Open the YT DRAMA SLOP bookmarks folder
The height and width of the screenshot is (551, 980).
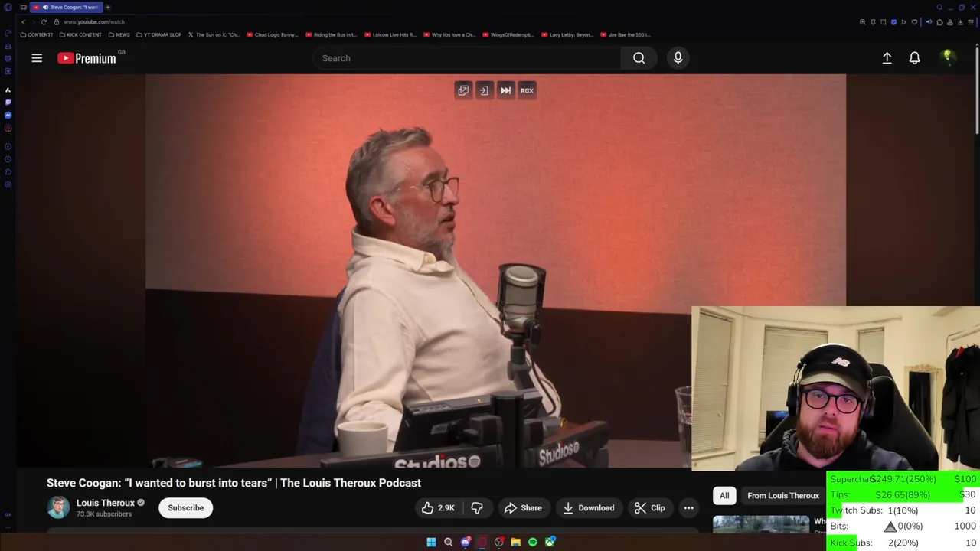tap(159, 34)
